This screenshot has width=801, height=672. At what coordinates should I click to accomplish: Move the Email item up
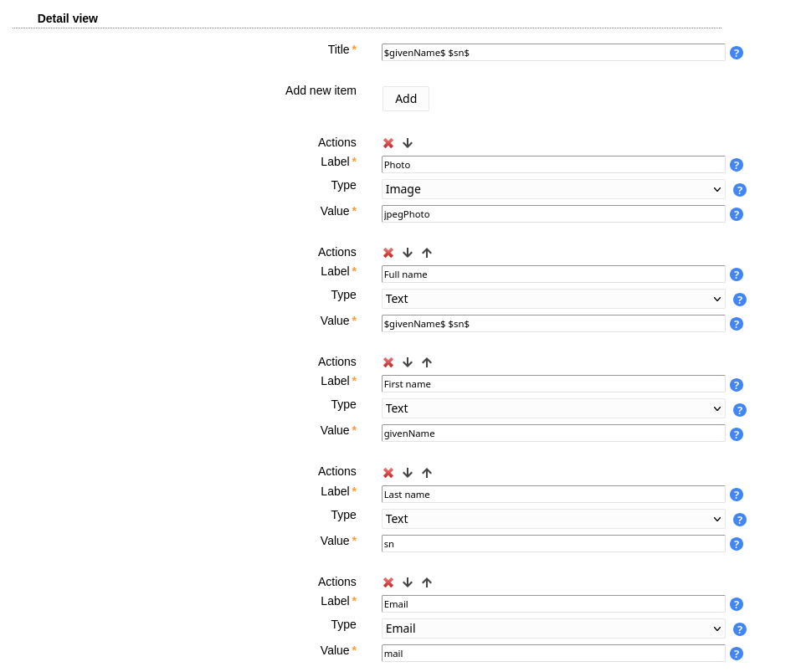(427, 582)
